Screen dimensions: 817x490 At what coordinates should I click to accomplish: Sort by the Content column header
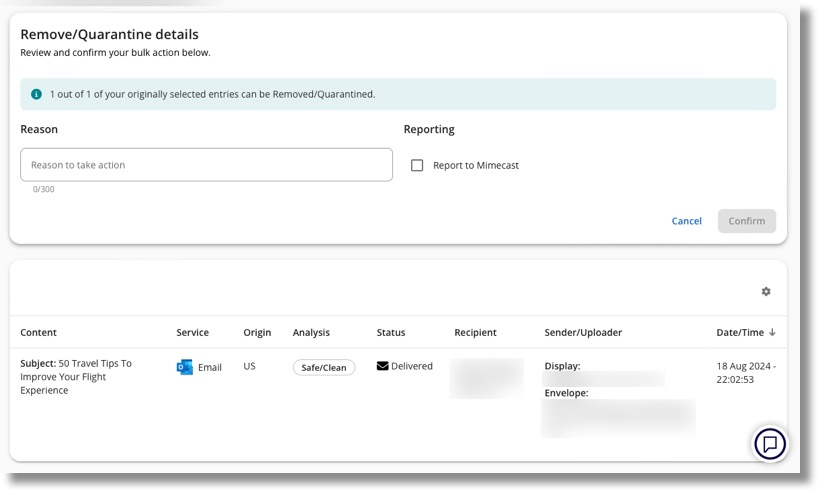[39, 333]
